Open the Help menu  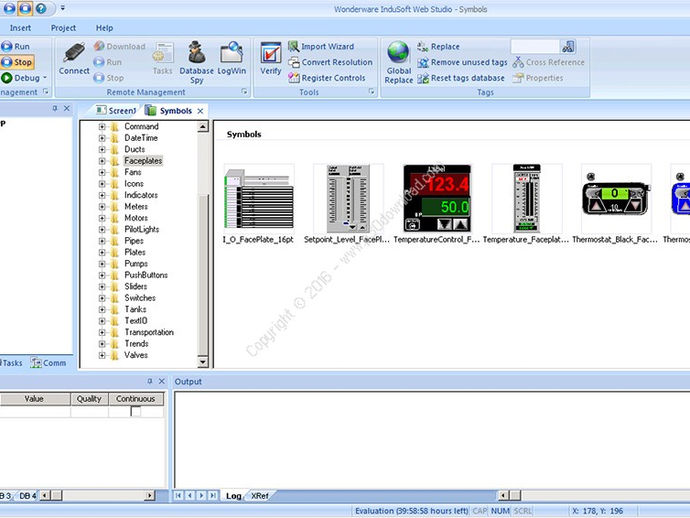click(104, 28)
